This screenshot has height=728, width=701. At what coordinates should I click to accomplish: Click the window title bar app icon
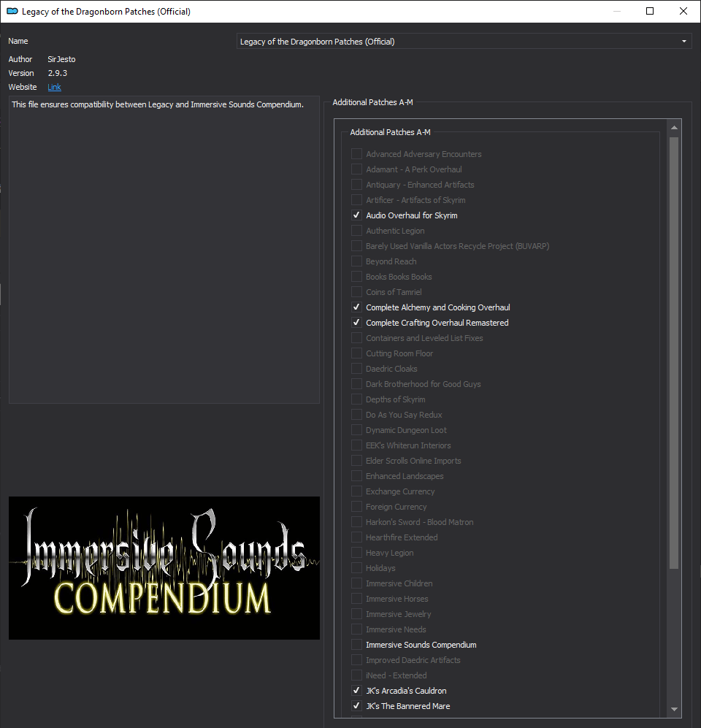pyautogui.click(x=12, y=11)
